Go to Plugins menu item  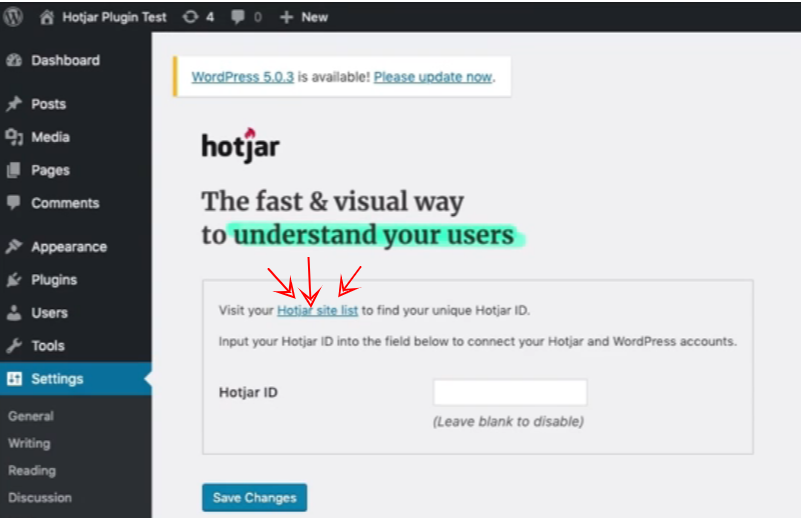coord(54,279)
